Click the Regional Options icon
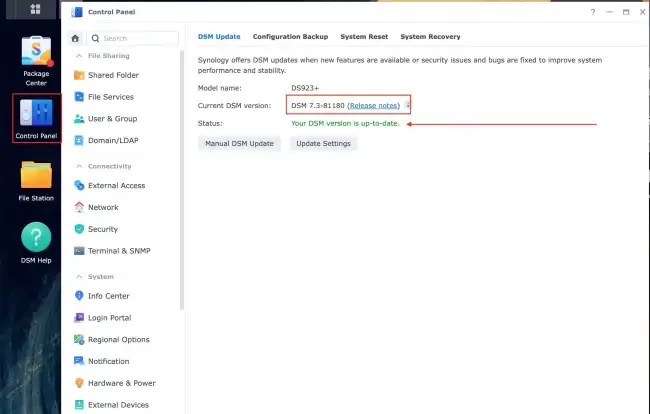Image resolution: width=650 pixels, height=414 pixels. [79, 339]
